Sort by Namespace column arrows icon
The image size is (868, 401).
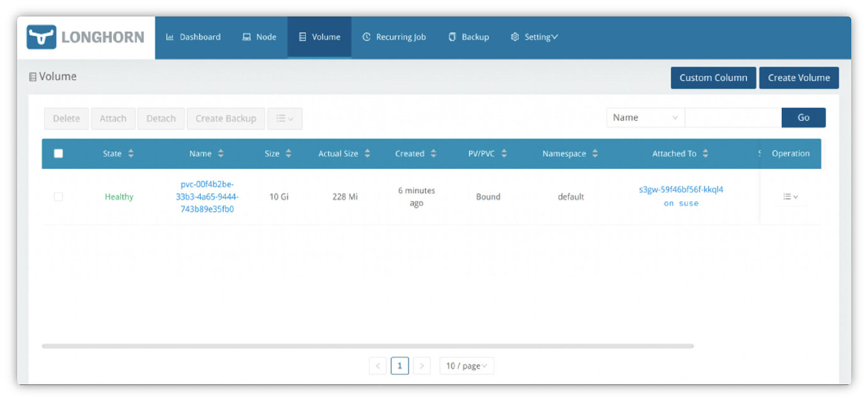(x=595, y=153)
